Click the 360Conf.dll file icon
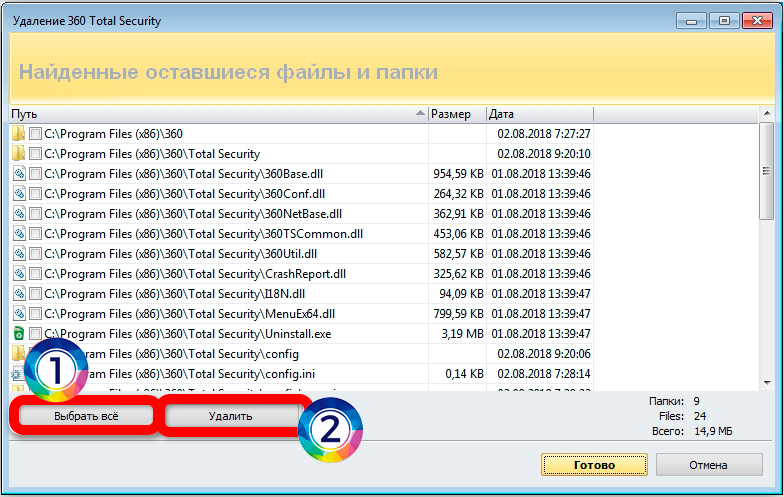The image size is (784, 497). pos(19,194)
